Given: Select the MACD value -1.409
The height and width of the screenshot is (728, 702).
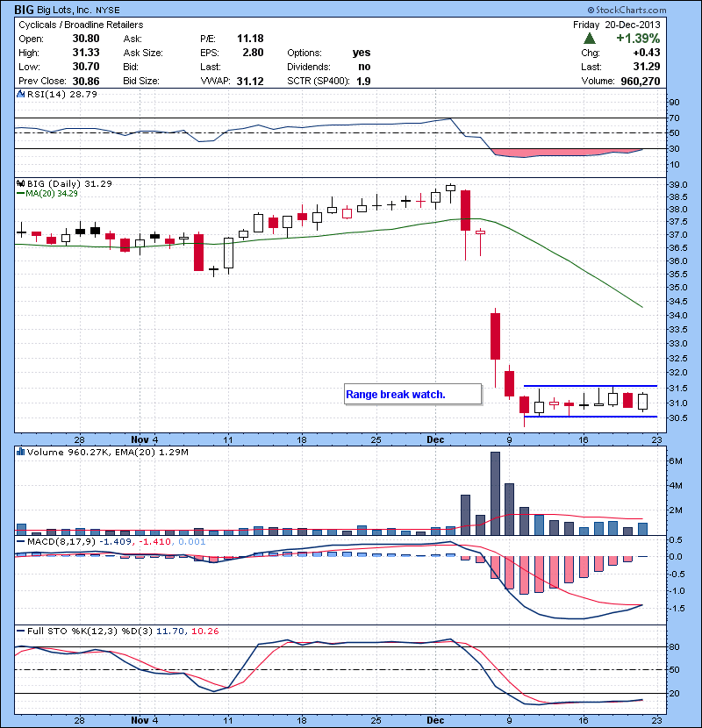Looking at the screenshot, I should 116,541.
